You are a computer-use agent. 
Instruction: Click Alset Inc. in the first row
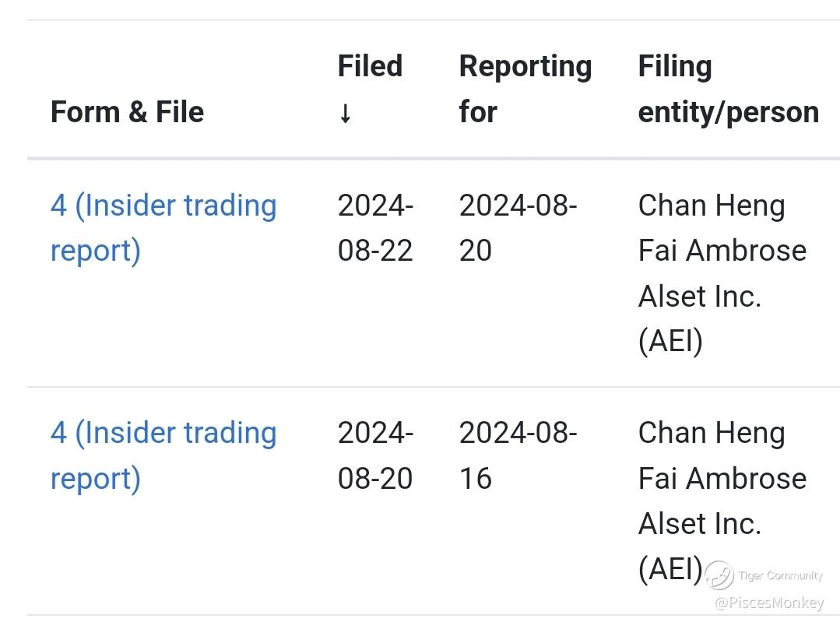[700, 297]
